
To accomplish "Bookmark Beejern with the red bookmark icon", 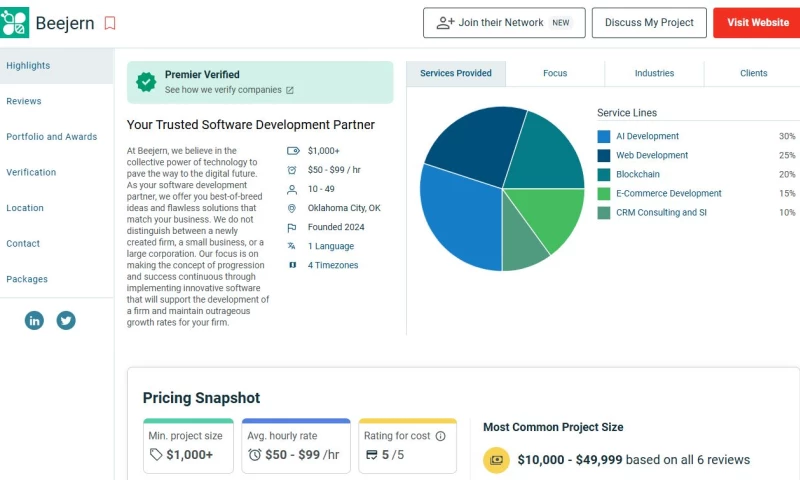I will (x=110, y=23).
